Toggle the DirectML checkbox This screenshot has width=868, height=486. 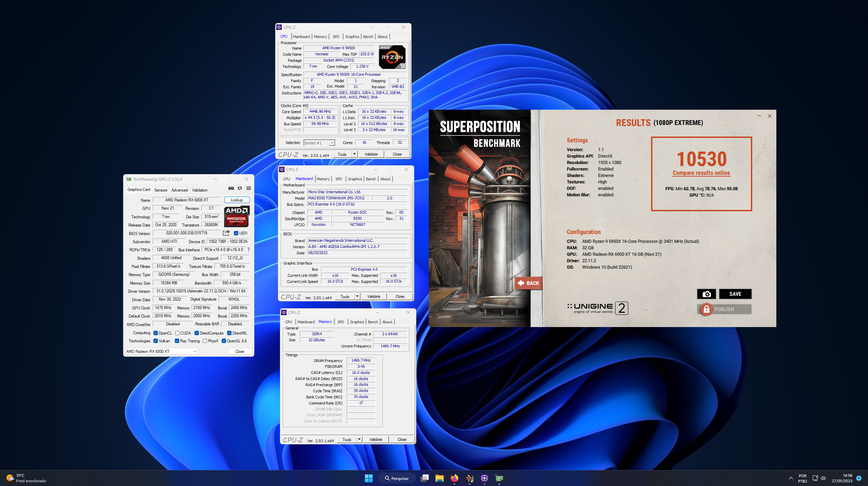tap(229, 333)
